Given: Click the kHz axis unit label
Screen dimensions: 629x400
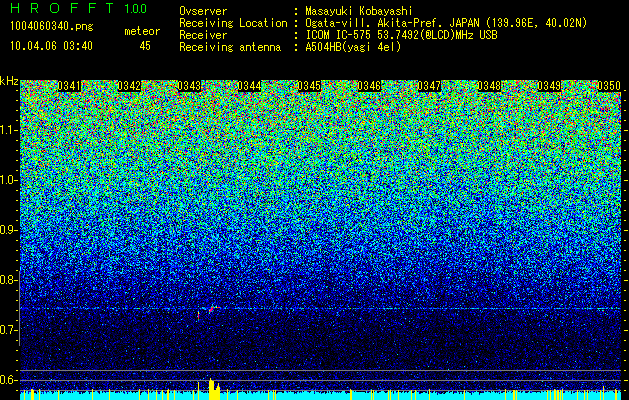Looking at the screenshot, I should click(9, 81).
